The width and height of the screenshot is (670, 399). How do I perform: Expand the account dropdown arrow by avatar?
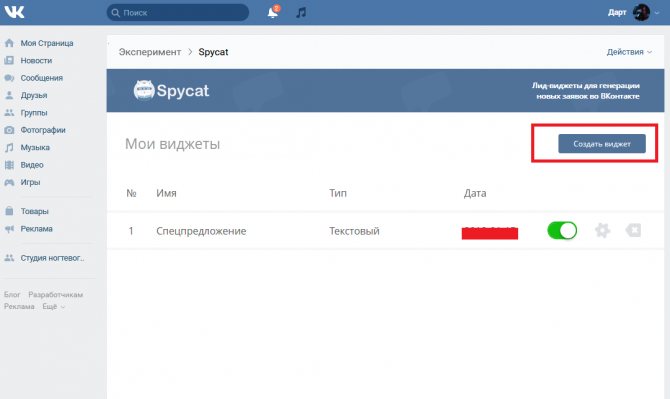(x=657, y=13)
